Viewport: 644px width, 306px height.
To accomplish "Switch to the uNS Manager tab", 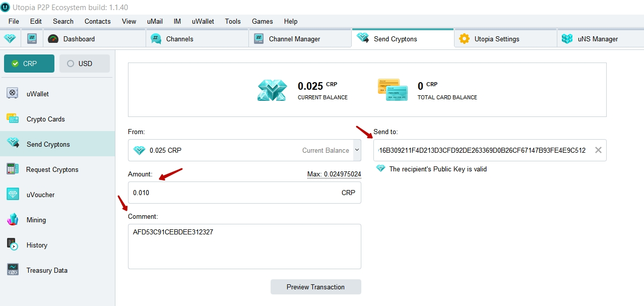I will pos(601,39).
